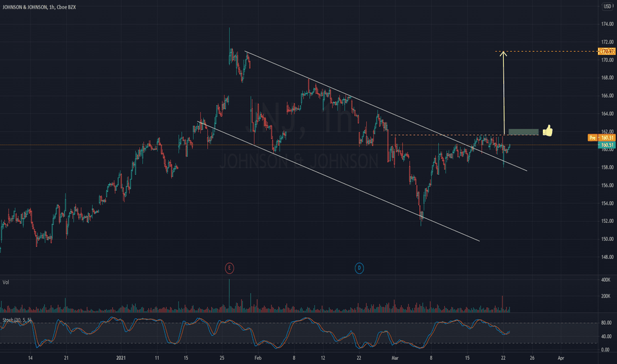Select the 'Stoch (30, 5, 5)' indicator label
Screen dimensions: 617x364
(x=17, y=320)
